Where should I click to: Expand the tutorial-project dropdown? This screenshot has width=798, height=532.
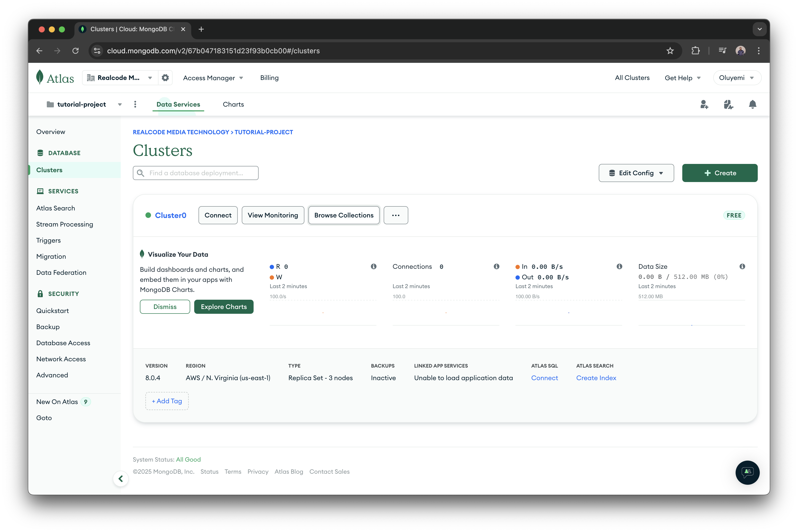119,104
